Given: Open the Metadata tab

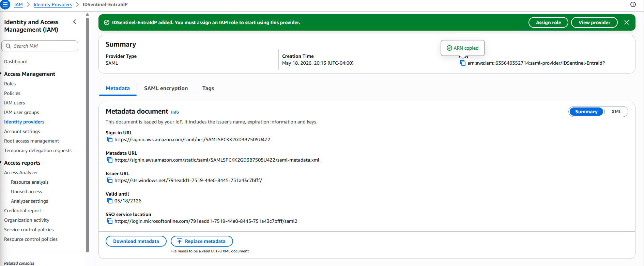Looking at the screenshot, I should tap(118, 88).
